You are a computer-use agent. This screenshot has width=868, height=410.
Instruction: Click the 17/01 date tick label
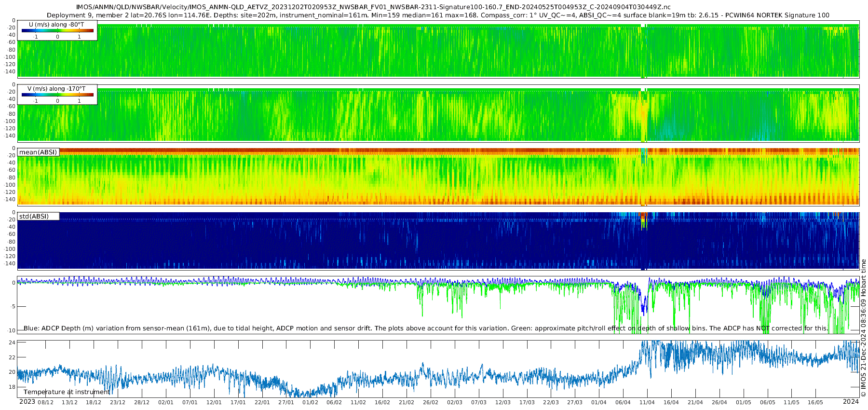238,403
